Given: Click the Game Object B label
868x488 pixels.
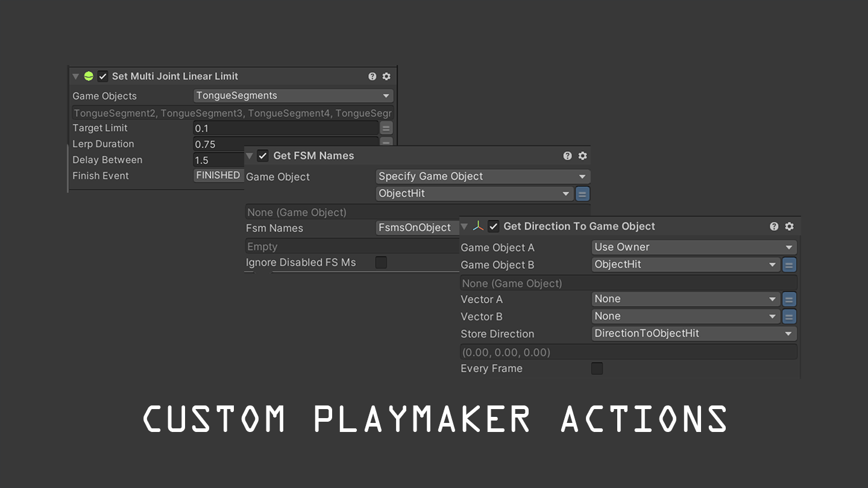Looking at the screenshot, I should point(497,265).
